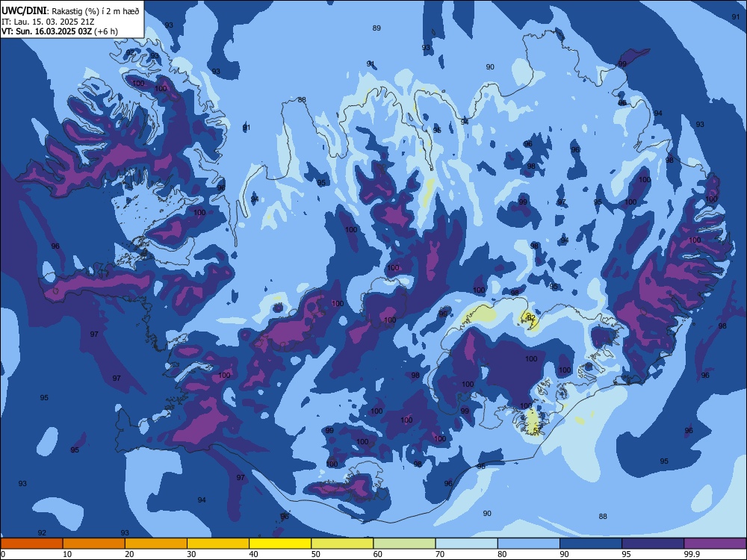
Task: Click the 89 humidity value on the map
Action: point(376,28)
